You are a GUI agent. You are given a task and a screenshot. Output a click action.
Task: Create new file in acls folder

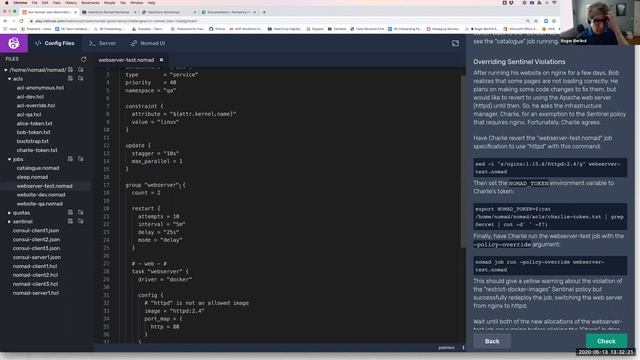(71, 78)
